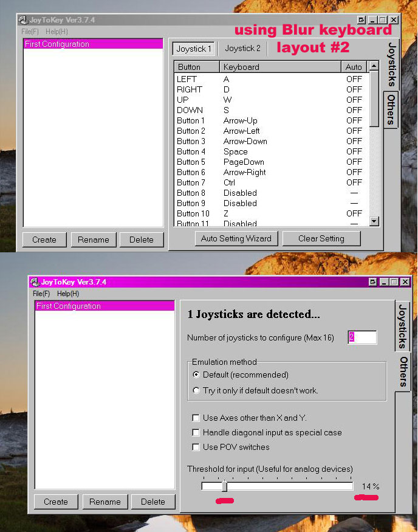
Task: Open the Auto Setting Wizard
Action: tap(236, 238)
